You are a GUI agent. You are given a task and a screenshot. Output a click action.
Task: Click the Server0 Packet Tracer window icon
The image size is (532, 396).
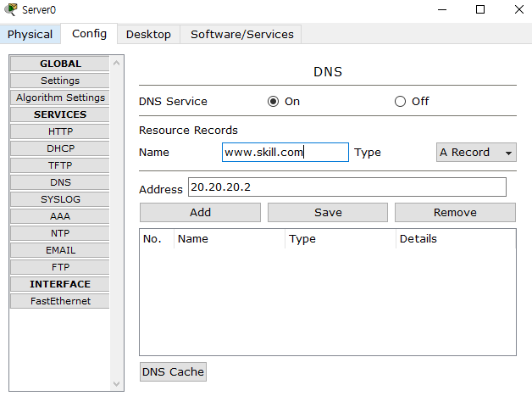[x=11, y=9]
